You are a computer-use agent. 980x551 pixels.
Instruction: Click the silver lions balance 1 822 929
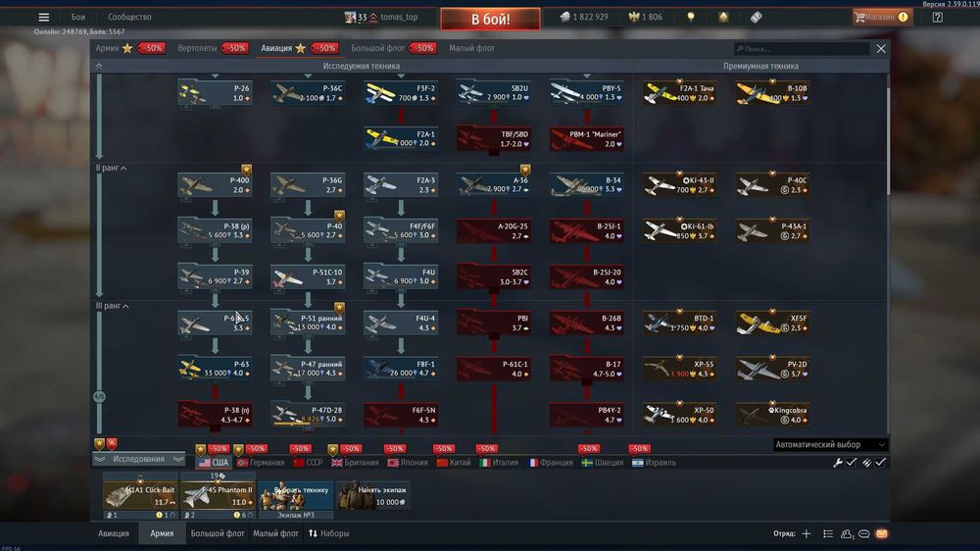pyautogui.click(x=584, y=17)
